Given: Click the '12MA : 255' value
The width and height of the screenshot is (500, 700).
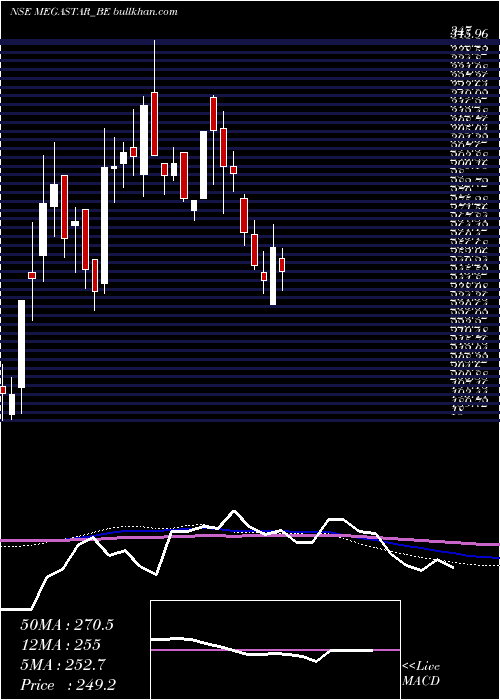Looking at the screenshot, I should 60,645.
